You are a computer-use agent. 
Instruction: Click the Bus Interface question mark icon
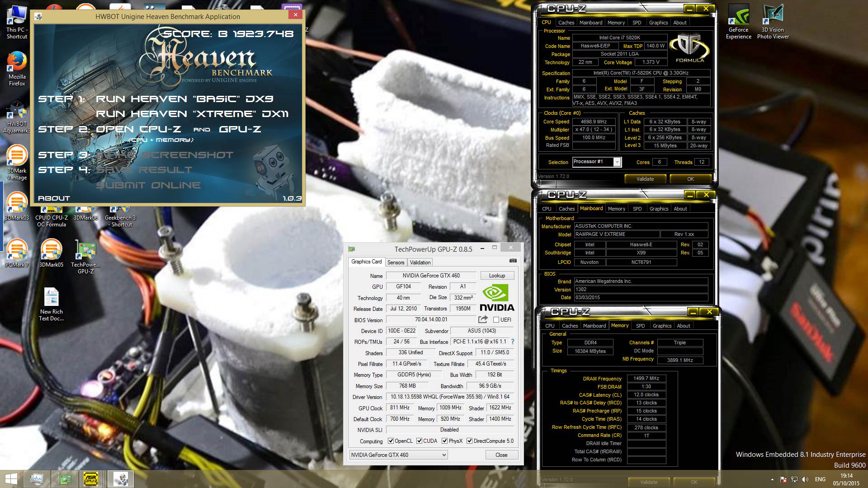coord(513,342)
